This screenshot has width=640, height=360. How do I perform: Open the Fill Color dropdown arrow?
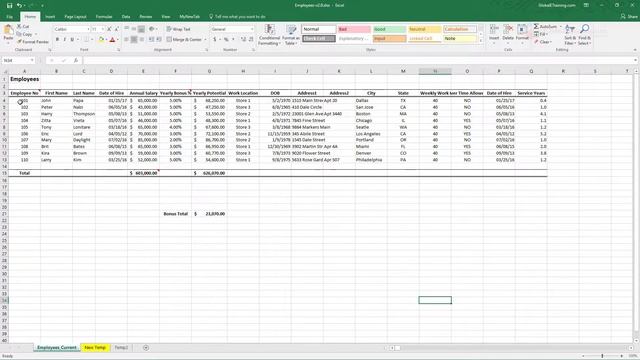coord(106,40)
